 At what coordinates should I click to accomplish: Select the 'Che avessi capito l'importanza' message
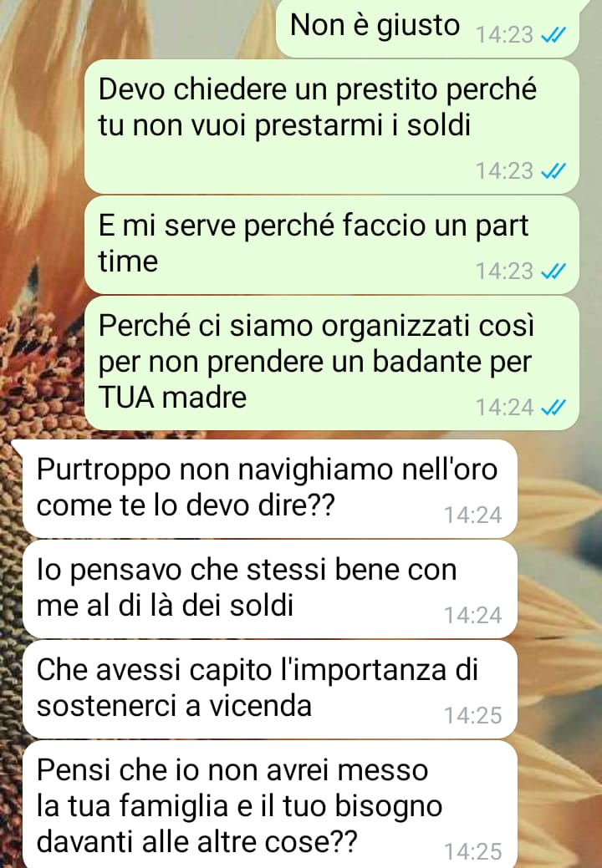(270, 688)
